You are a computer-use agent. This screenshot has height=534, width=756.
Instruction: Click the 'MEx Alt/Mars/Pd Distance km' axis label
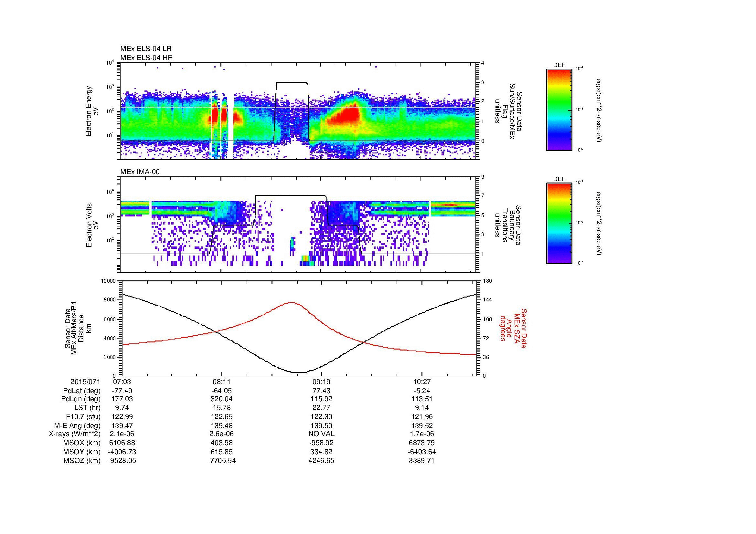point(77,328)
